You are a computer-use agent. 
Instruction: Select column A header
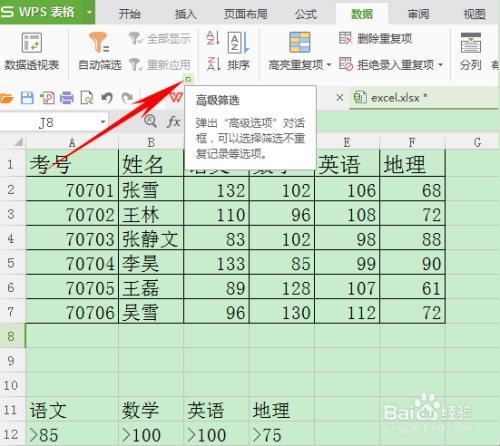[72, 142]
